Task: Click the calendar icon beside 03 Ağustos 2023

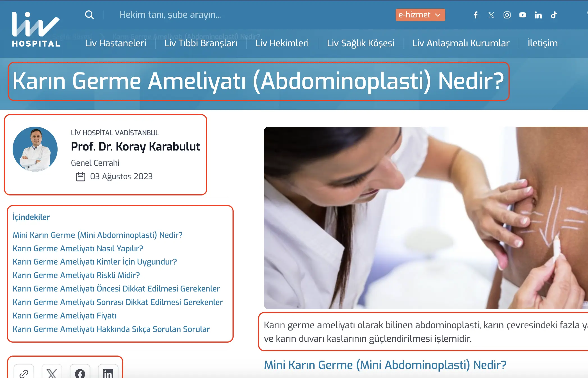Action: (81, 177)
